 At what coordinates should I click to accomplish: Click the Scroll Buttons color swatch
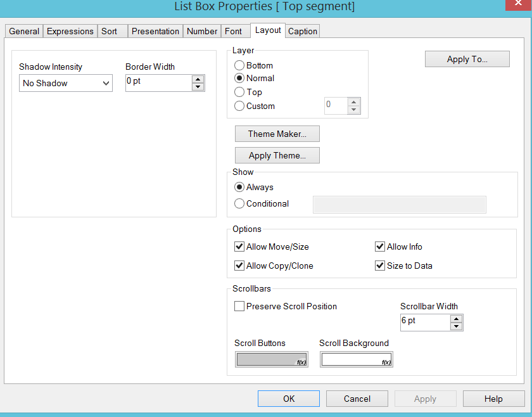click(x=271, y=359)
